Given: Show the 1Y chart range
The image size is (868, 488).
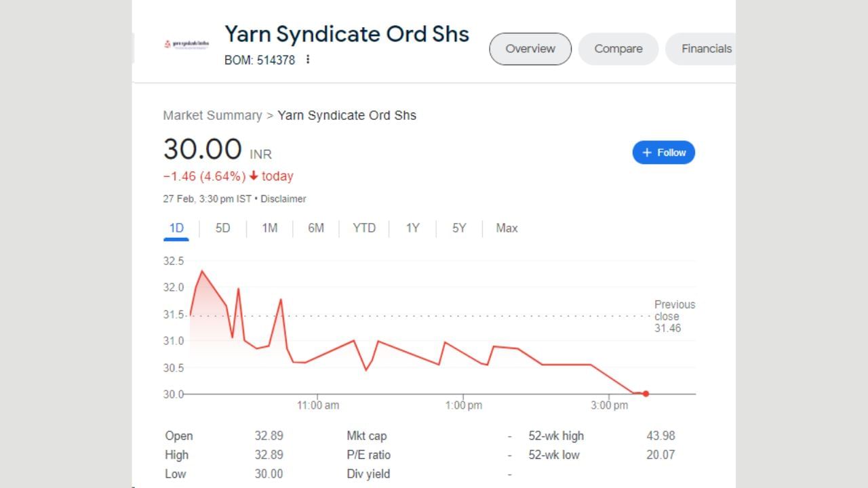Looking at the screenshot, I should pyautogui.click(x=412, y=228).
